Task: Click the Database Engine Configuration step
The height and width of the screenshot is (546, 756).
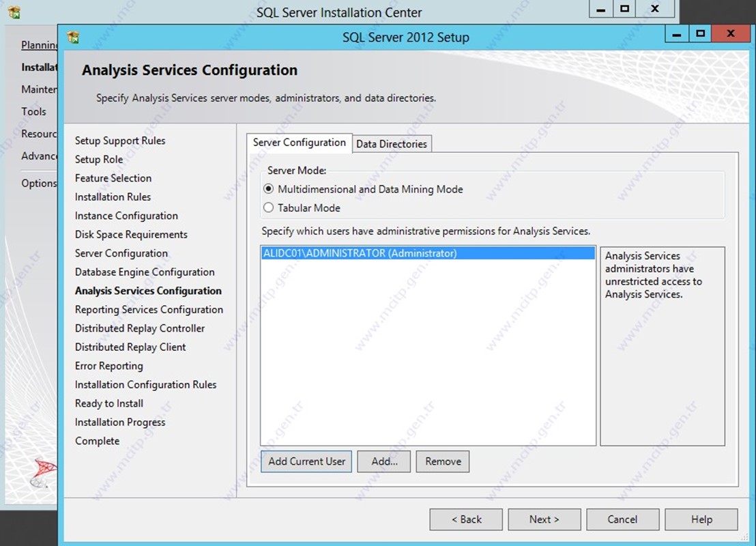Action: (145, 272)
